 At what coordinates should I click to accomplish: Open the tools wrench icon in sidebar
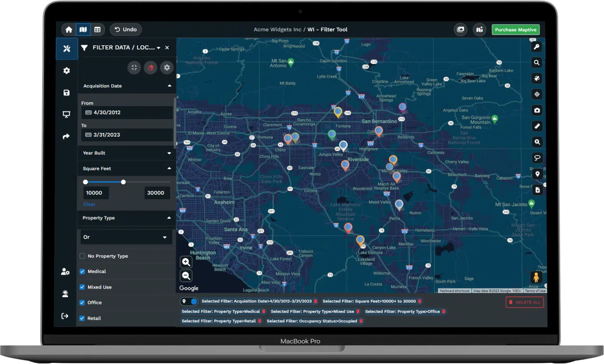point(67,49)
